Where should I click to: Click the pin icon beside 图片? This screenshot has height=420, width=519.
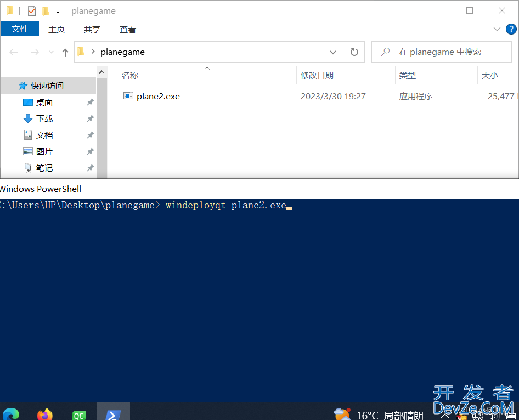(90, 151)
